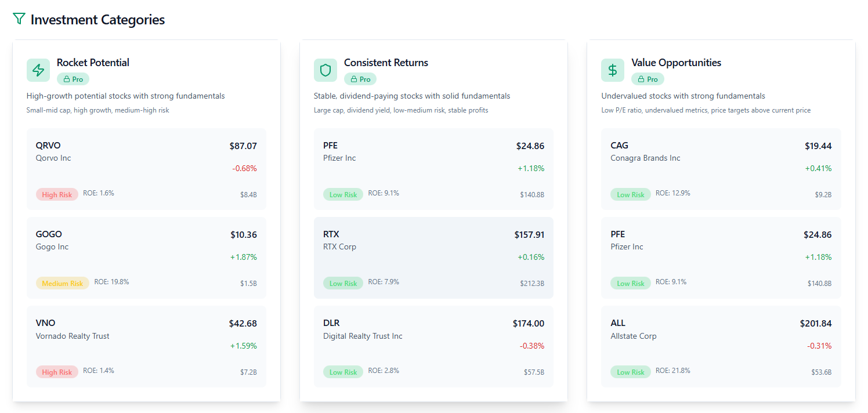The image size is (868, 413).
Task: Click ROE: 1.6% on the QRVO card
Action: (99, 193)
